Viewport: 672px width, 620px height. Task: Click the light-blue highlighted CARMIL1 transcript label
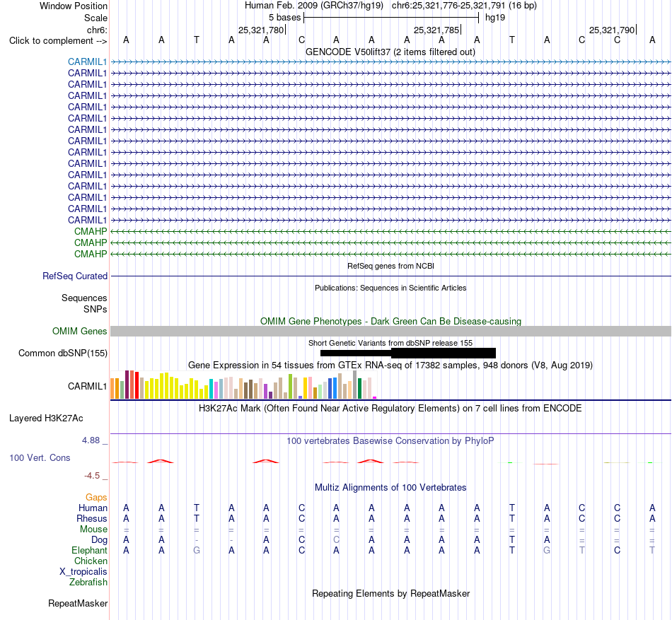[87, 62]
